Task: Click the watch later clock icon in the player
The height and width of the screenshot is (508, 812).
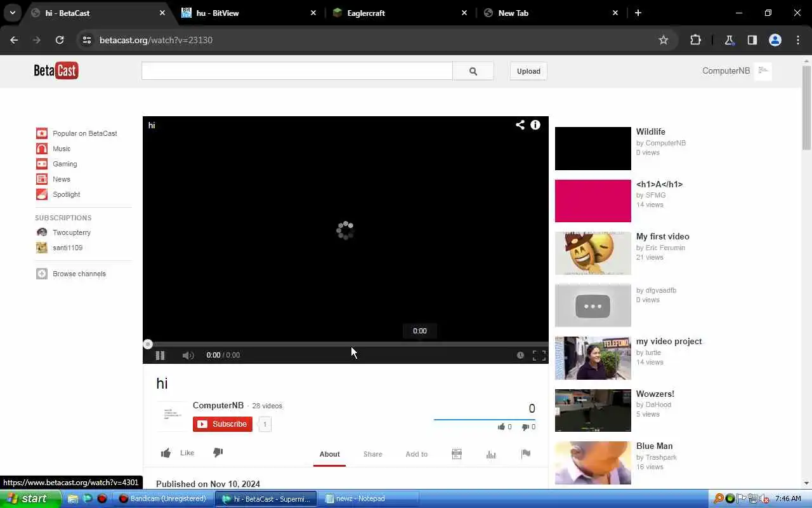Action: [x=520, y=356]
